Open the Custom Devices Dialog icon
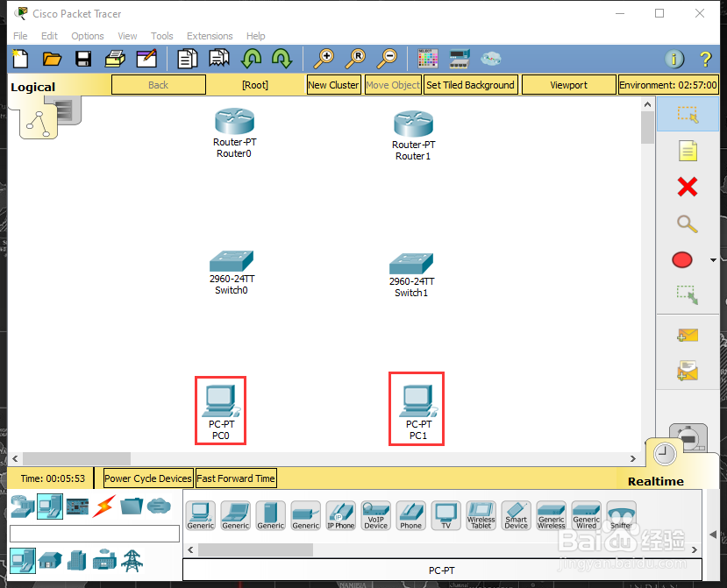 pyautogui.click(x=460, y=59)
